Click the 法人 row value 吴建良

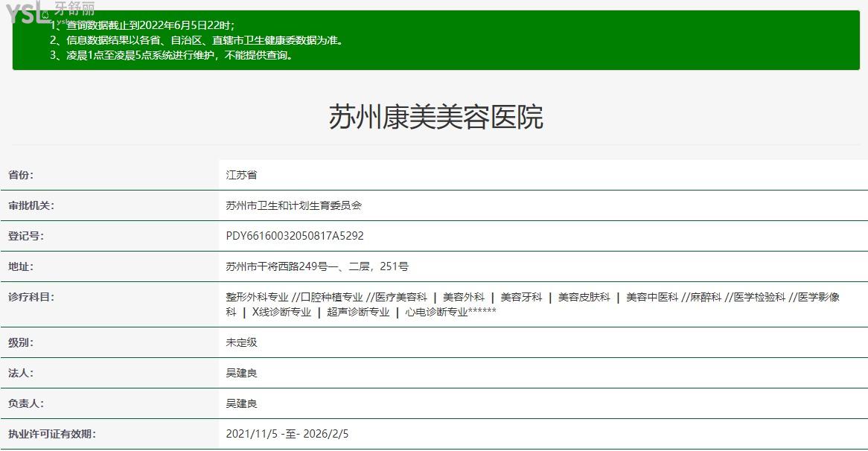(x=241, y=373)
